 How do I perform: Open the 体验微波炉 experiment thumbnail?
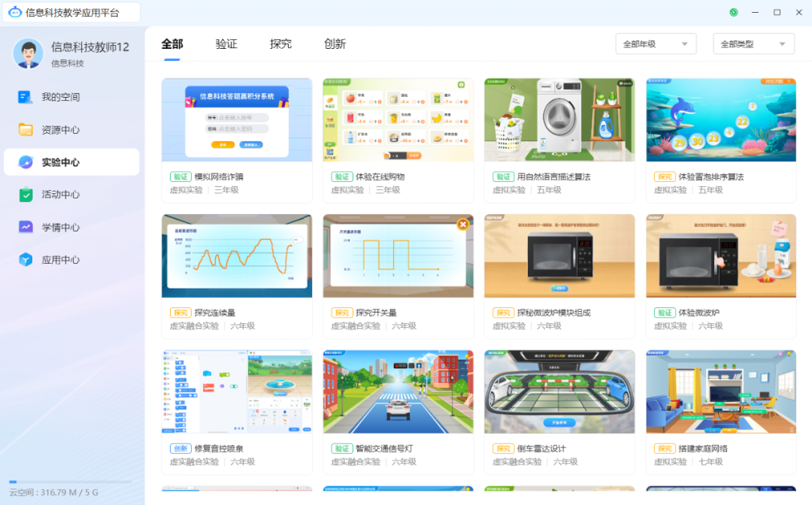720,256
